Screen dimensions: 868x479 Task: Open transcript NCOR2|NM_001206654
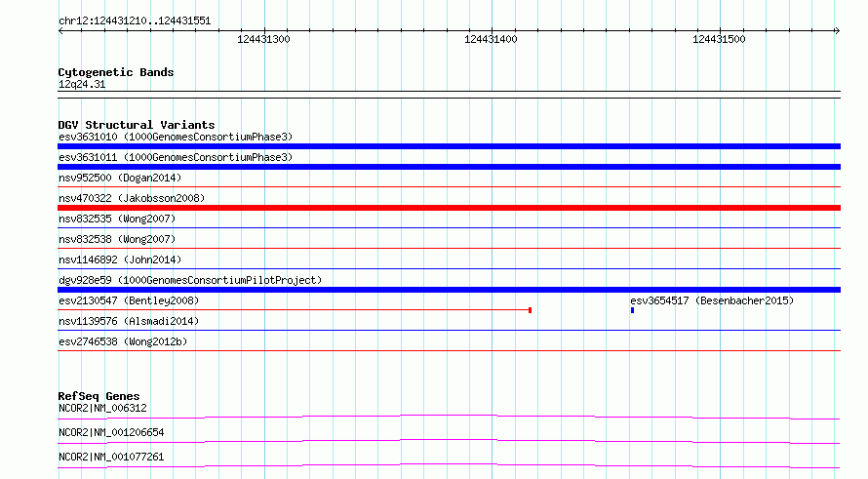tap(111, 432)
